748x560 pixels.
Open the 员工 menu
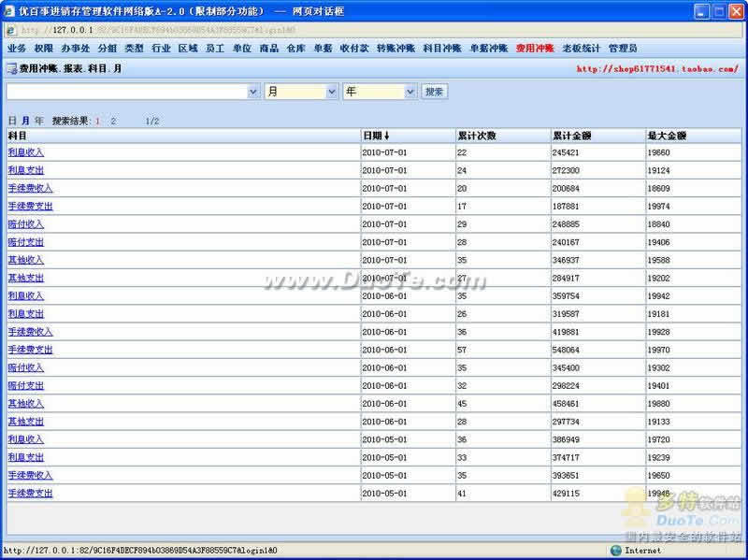tap(215, 49)
